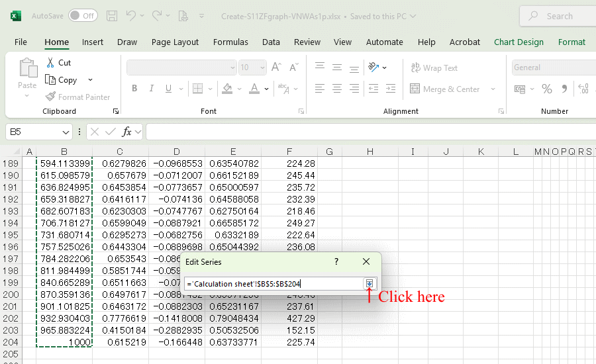Toggle Italic formatting

[x=151, y=89]
